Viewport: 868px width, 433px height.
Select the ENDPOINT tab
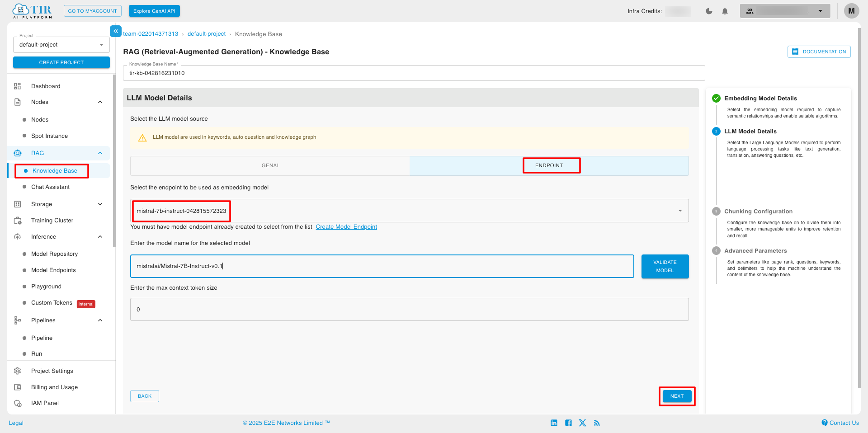549,166
